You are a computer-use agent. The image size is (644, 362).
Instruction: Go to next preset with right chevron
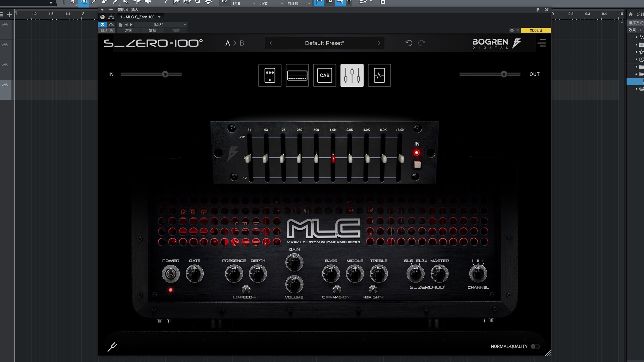(x=379, y=43)
